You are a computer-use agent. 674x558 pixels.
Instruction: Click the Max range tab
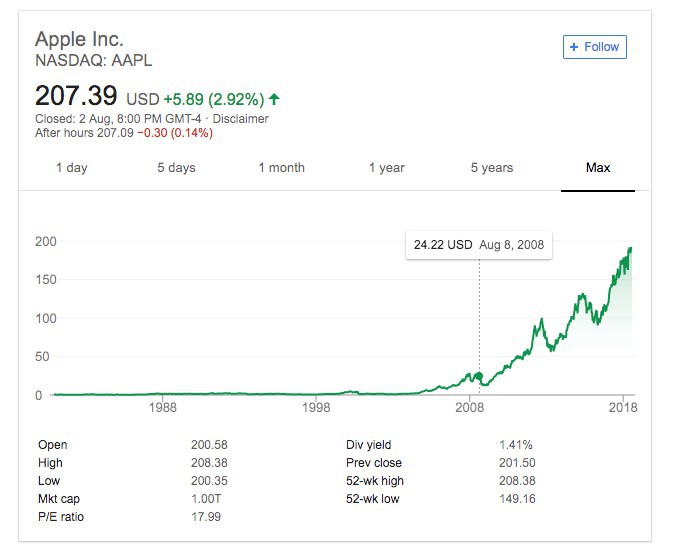pos(598,168)
